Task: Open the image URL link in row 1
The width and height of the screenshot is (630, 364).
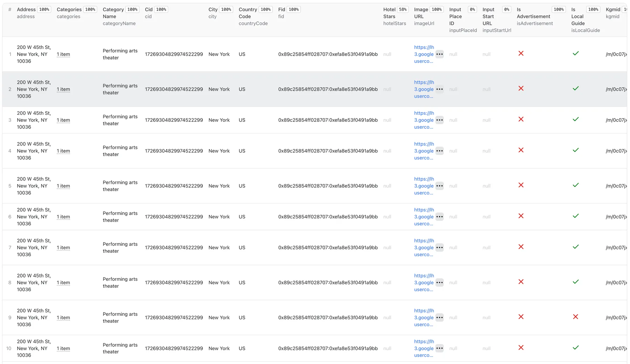Action: pyautogui.click(x=424, y=54)
